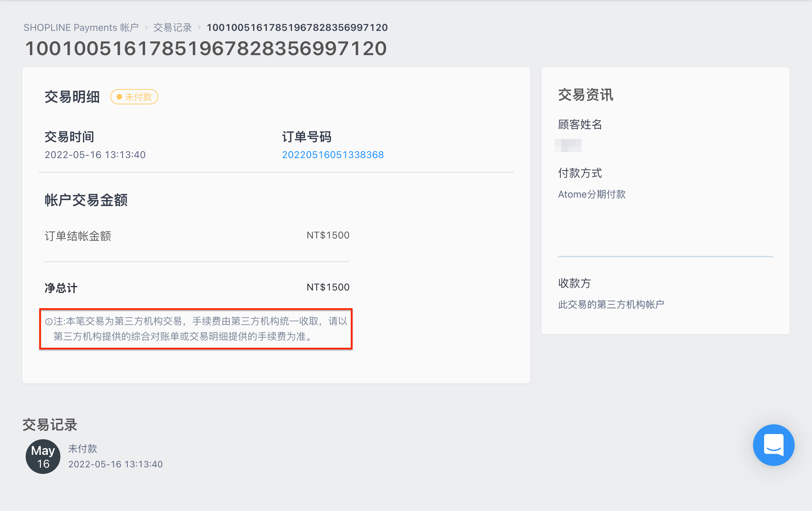Select the transaction ID in breadcrumb
Viewport: 812px width, 511px height.
click(x=297, y=27)
